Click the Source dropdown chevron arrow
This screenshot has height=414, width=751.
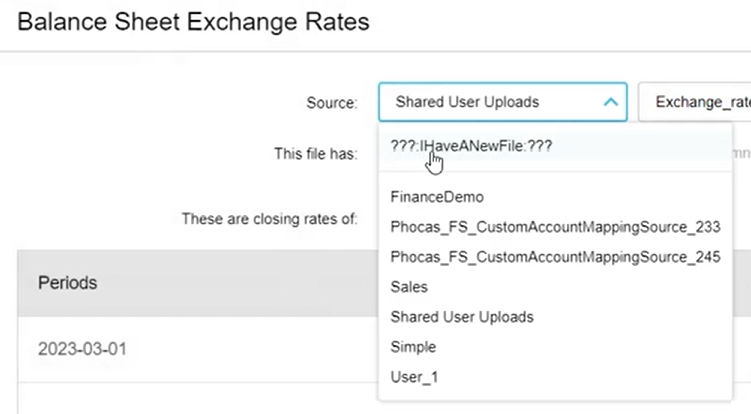click(609, 102)
